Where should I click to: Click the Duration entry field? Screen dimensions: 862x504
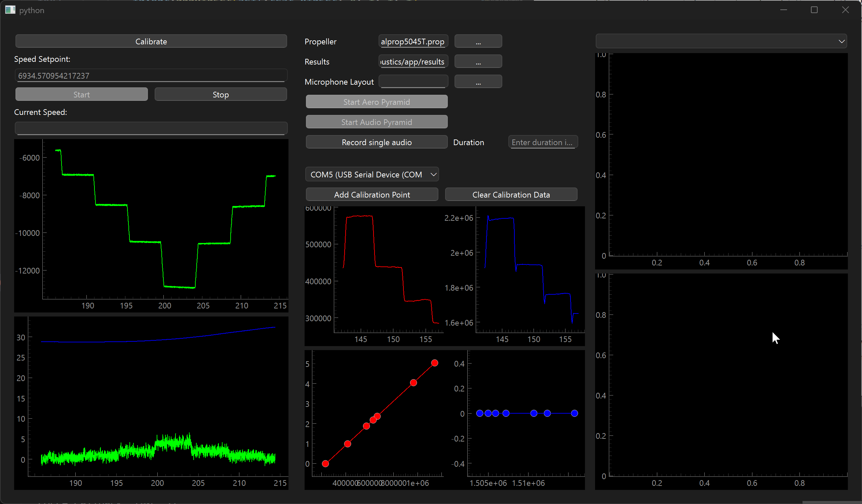(x=543, y=142)
